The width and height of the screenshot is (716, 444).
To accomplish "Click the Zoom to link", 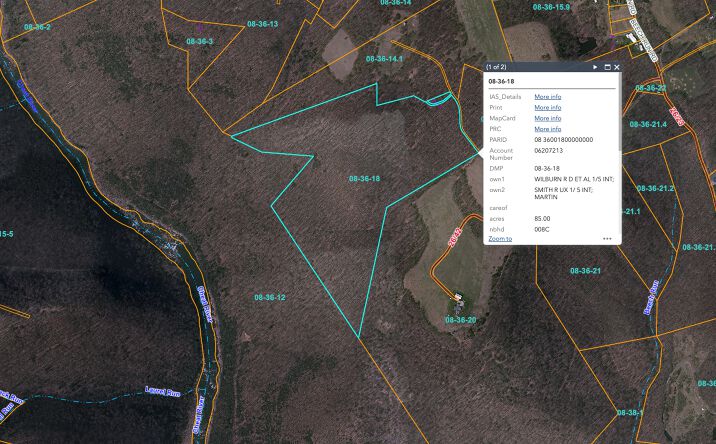I will [500, 238].
